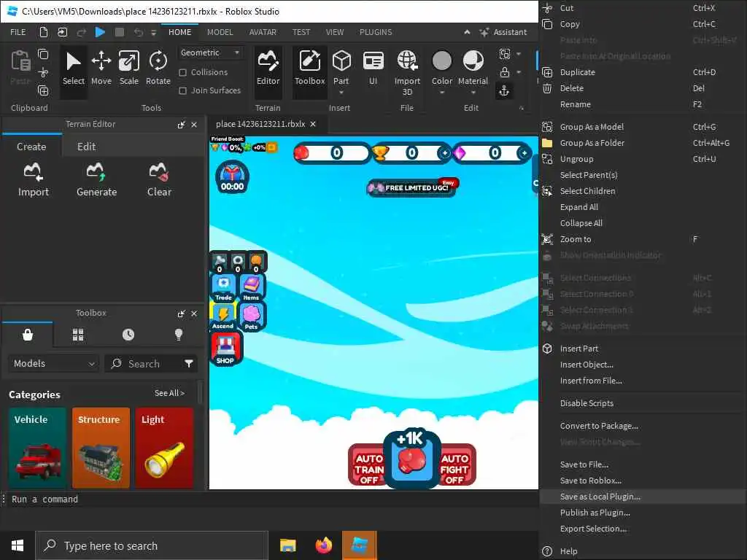Choose Duplicate from context menu

click(x=643, y=72)
